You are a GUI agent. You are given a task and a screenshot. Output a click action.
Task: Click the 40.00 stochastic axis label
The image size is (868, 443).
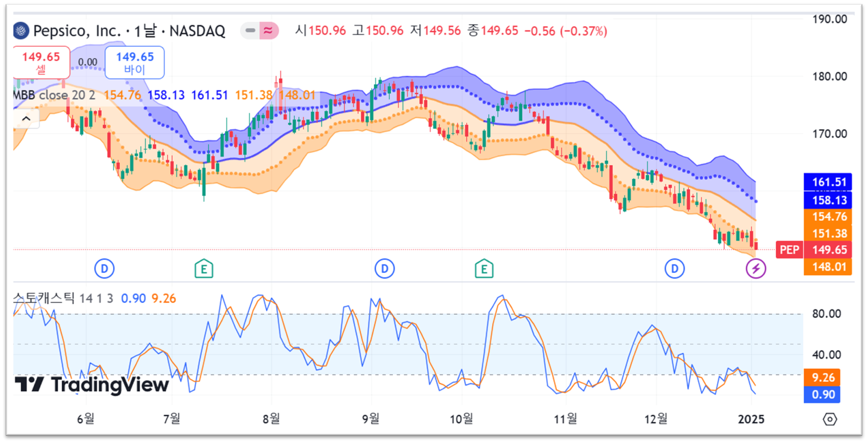coord(826,355)
